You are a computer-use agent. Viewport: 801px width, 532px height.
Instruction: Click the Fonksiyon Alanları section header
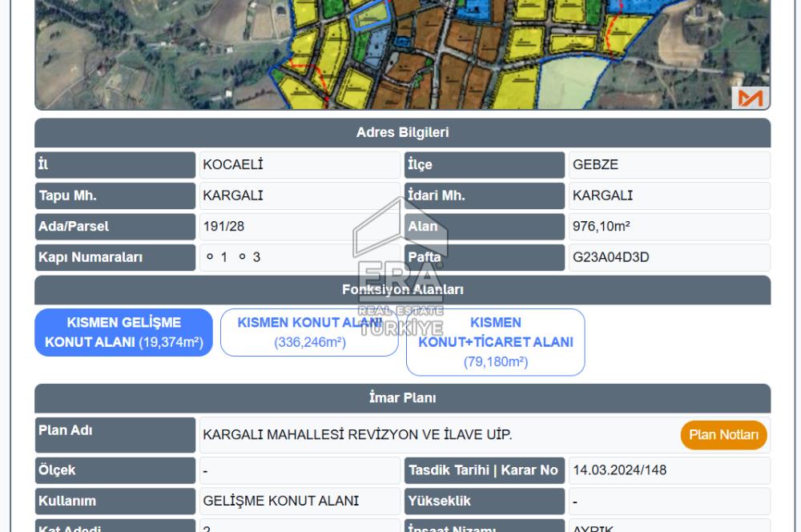tap(403, 290)
